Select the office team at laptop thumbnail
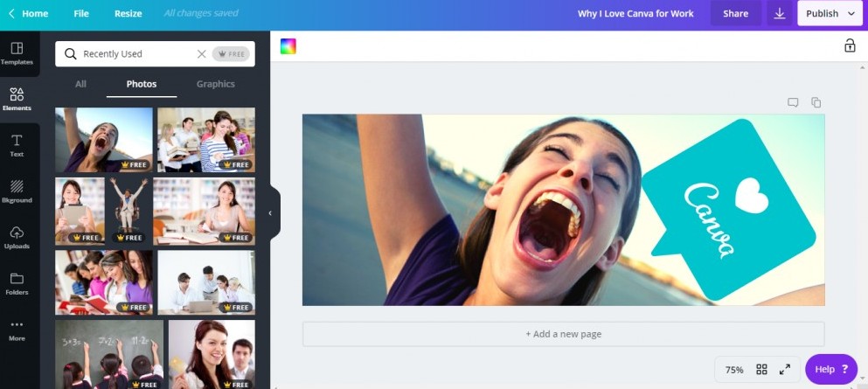868x389 pixels. tap(206, 282)
